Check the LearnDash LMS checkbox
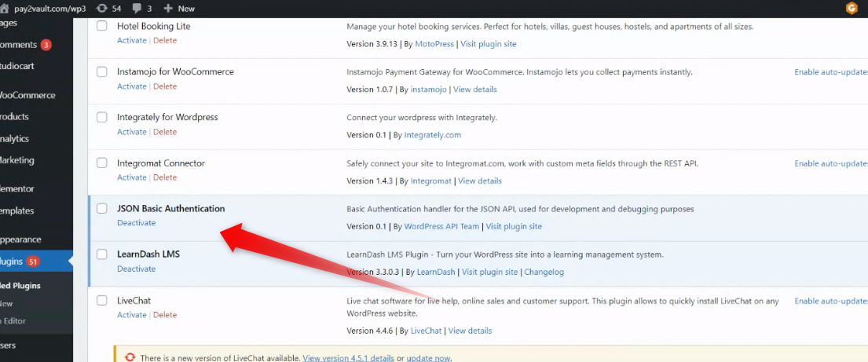The image size is (868, 362). pyautogui.click(x=102, y=254)
